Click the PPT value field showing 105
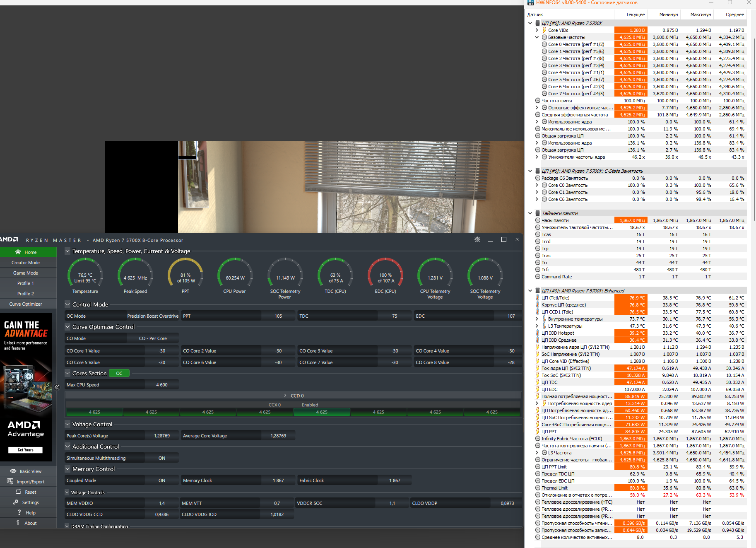 pos(278,316)
